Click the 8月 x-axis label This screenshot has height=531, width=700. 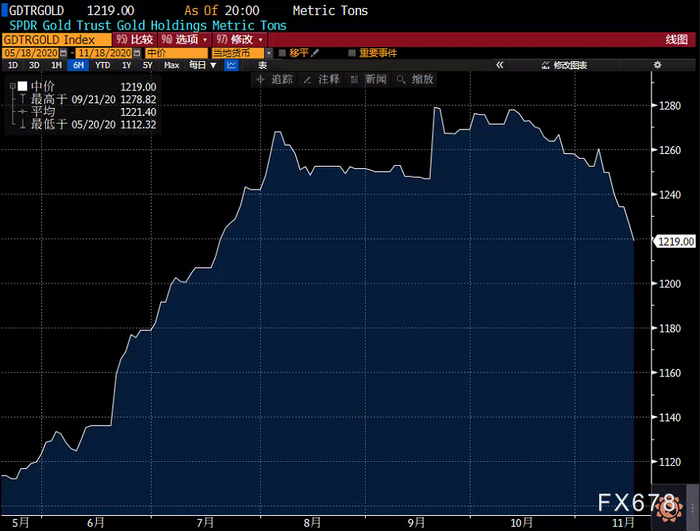(312, 523)
